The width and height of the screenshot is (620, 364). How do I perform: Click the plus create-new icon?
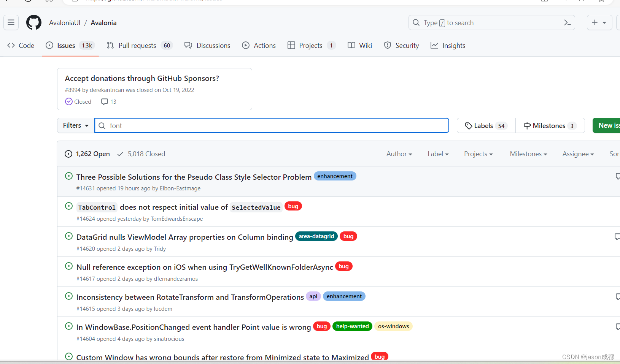(x=595, y=22)
